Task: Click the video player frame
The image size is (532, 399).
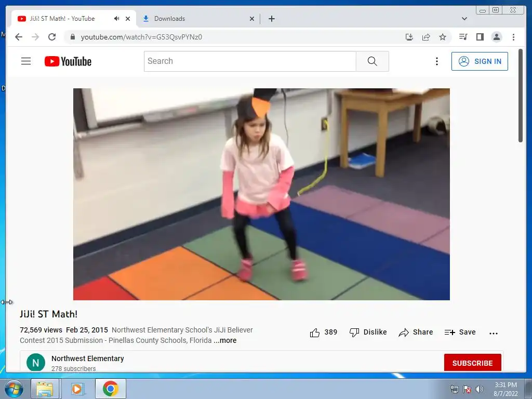Action: click(261, 194)
